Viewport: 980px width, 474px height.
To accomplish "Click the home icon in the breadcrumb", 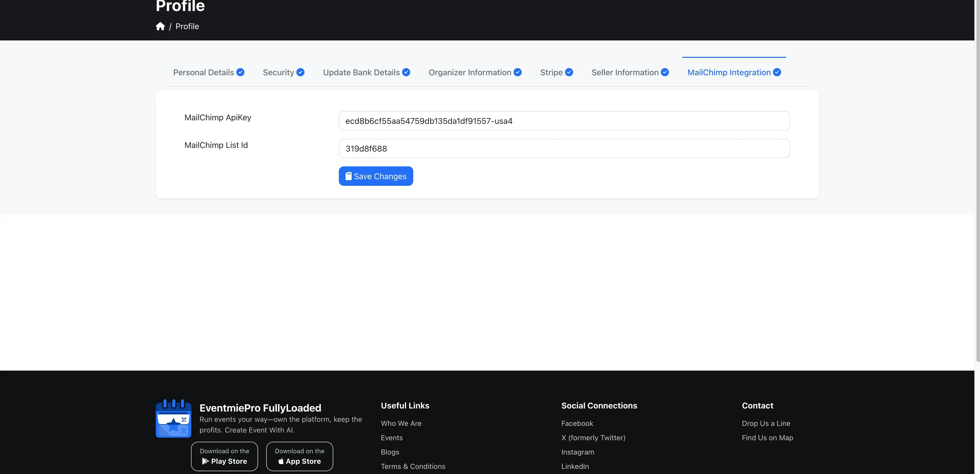I will 160,26.
